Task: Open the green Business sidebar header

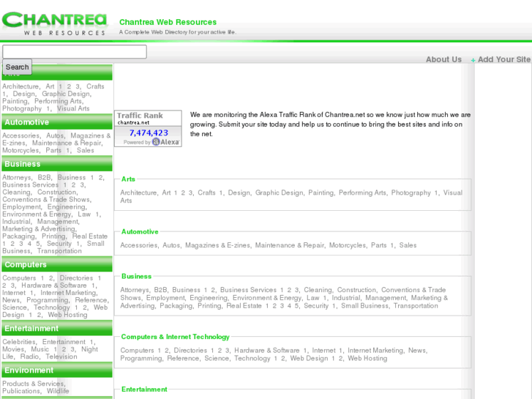Action: 57,164
